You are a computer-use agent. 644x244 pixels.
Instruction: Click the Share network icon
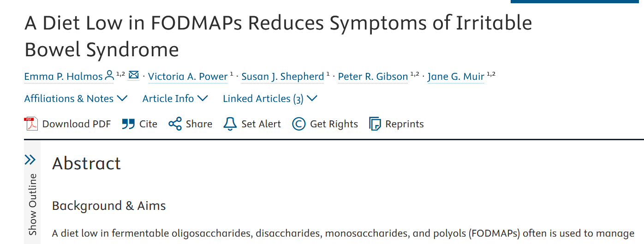point(175,124)
